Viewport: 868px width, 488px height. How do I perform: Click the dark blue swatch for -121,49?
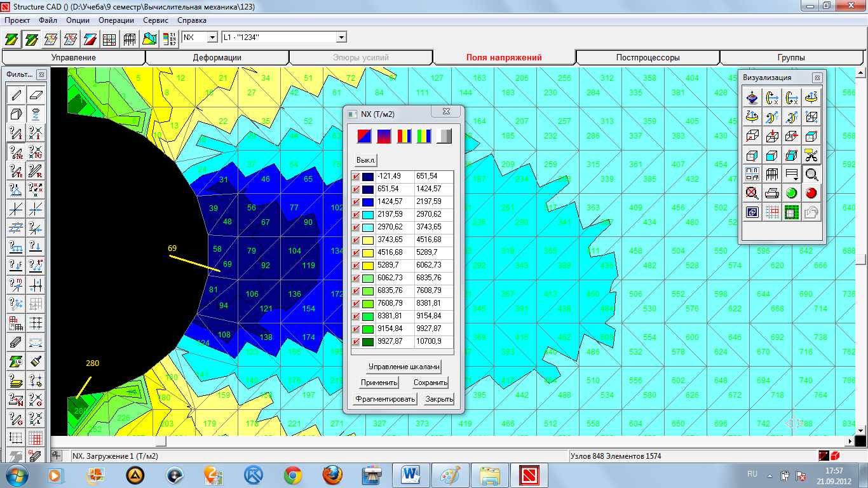367,176
